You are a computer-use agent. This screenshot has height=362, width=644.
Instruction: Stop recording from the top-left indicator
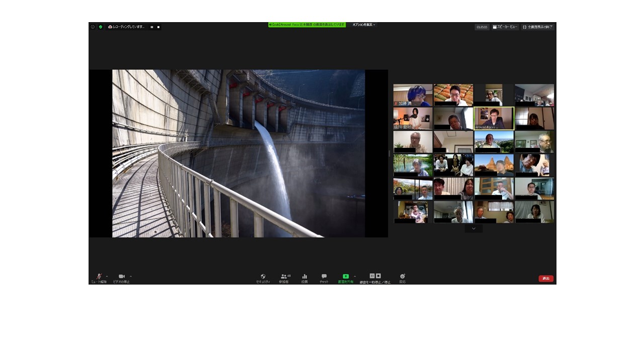coord(158,27)
